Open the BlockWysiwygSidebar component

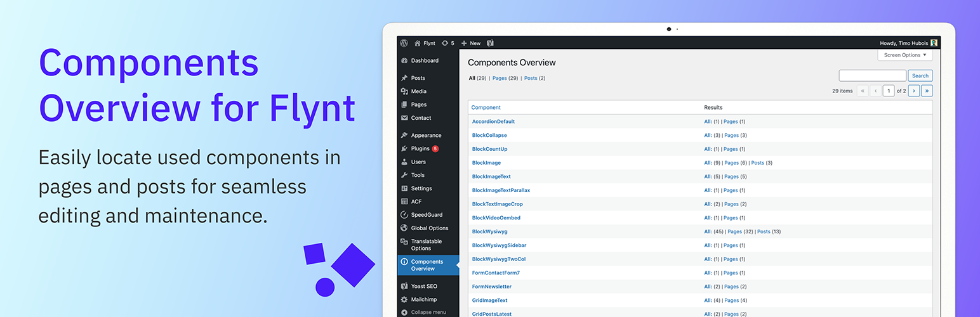click(x=499, y=245)
